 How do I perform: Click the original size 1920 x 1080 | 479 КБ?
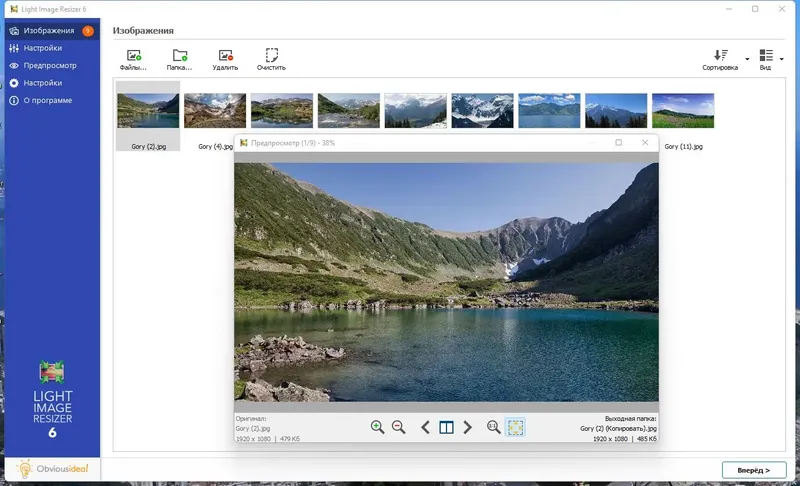click(268, 439)
